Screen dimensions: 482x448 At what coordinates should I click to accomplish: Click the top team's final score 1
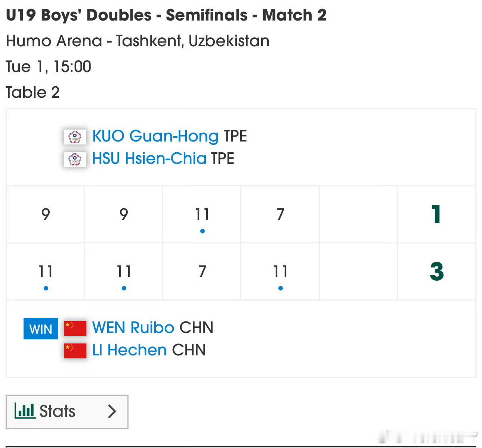[436, 214]
